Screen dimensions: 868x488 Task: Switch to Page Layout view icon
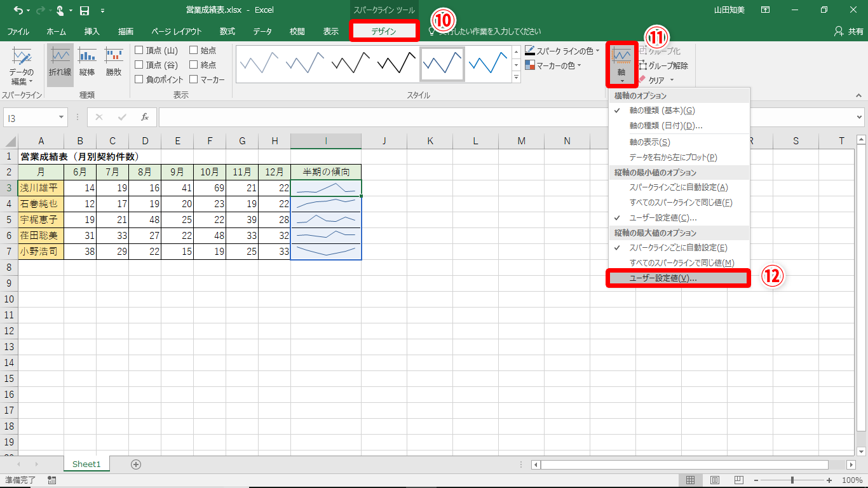(x=715, y=480)
